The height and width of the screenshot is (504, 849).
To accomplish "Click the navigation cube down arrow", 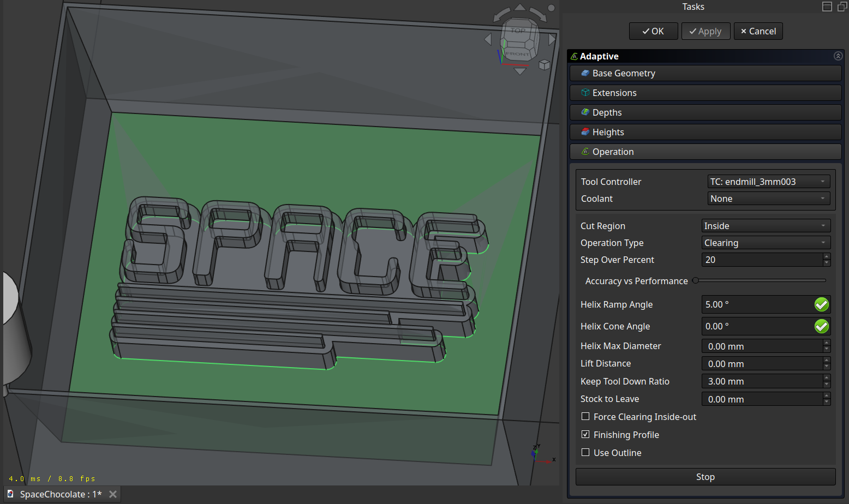I will tap(520, 71).
